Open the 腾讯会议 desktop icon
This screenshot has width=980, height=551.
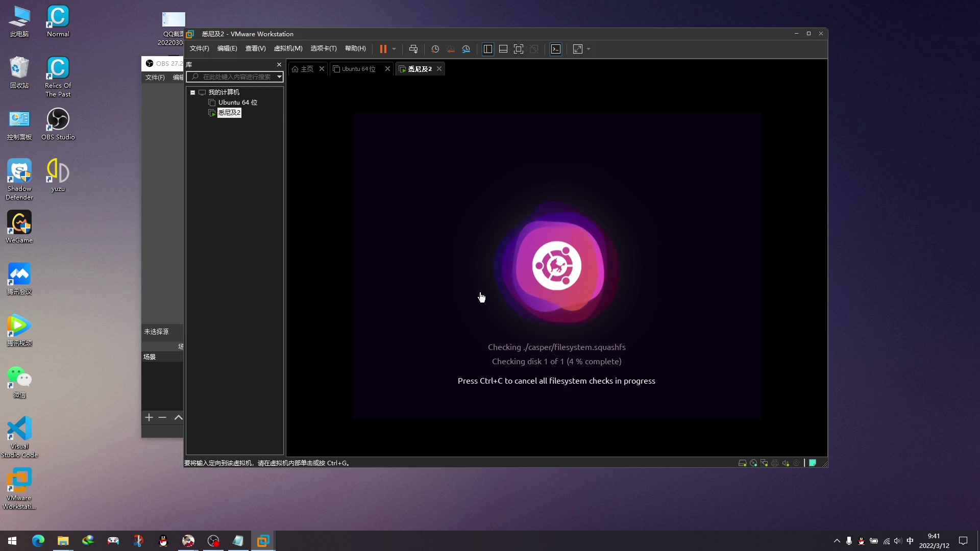[x=19, y=279]
